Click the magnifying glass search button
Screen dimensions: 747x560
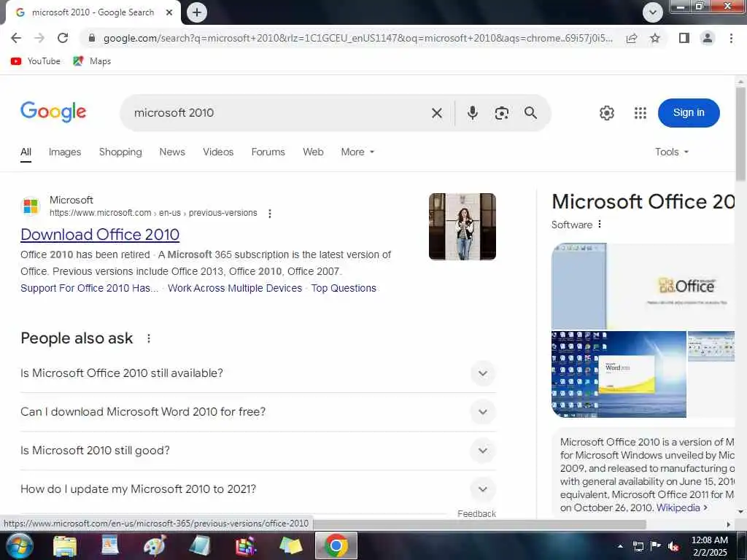530,113
